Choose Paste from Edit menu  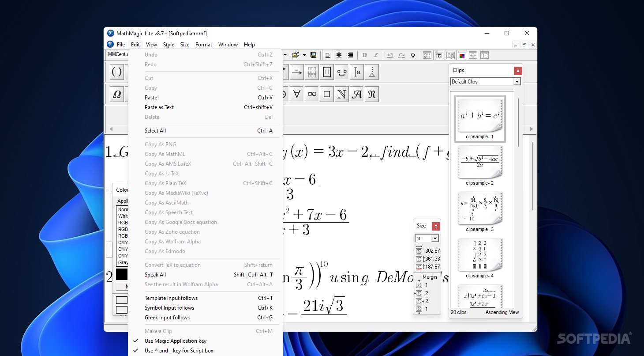pos(206,98)
